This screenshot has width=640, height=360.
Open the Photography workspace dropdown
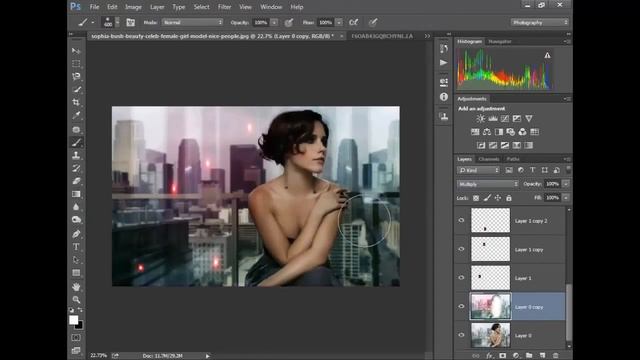540,22
